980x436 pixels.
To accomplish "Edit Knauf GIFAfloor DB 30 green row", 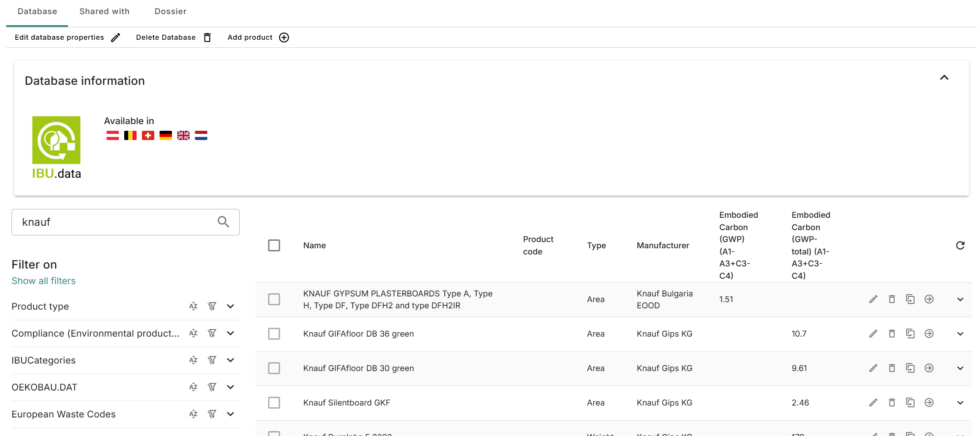I will 873,368.
